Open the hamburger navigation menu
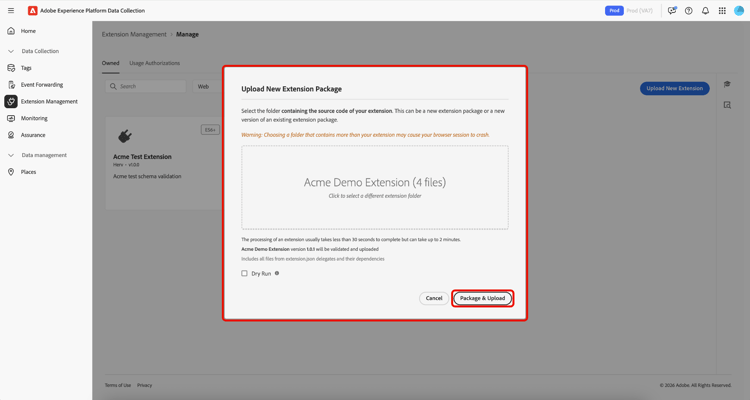The image size is (750, 400). pyautogui.click(x=11, y=11)
